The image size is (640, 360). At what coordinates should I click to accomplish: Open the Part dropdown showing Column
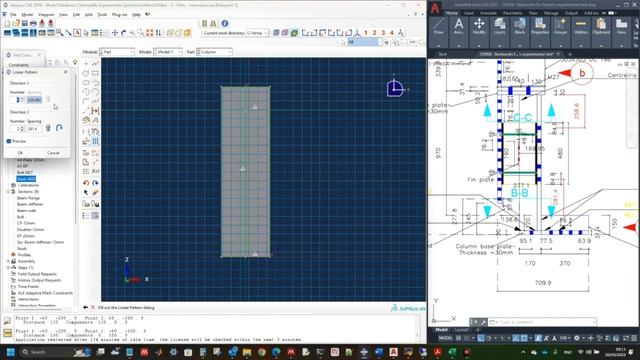point(214,52)
